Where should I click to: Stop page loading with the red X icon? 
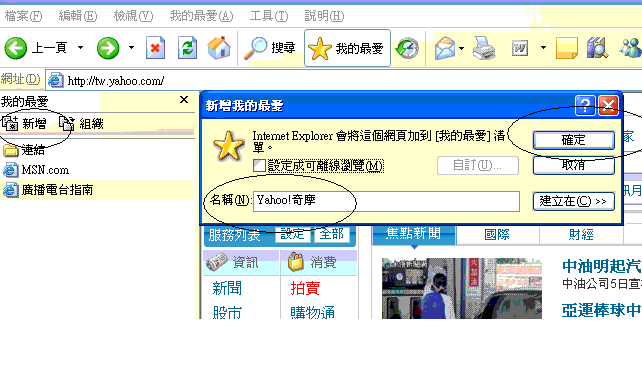[156, 48]
